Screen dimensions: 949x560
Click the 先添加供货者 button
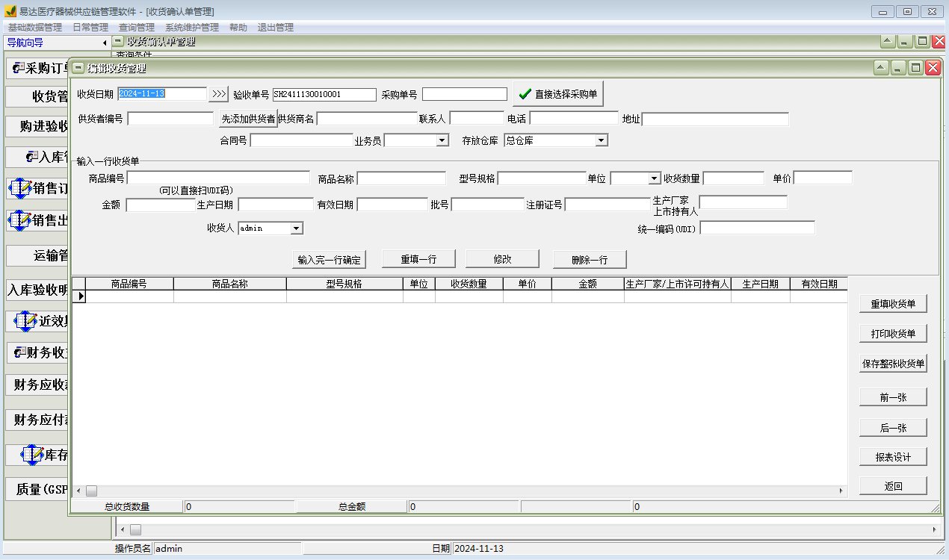pos(248,119)
